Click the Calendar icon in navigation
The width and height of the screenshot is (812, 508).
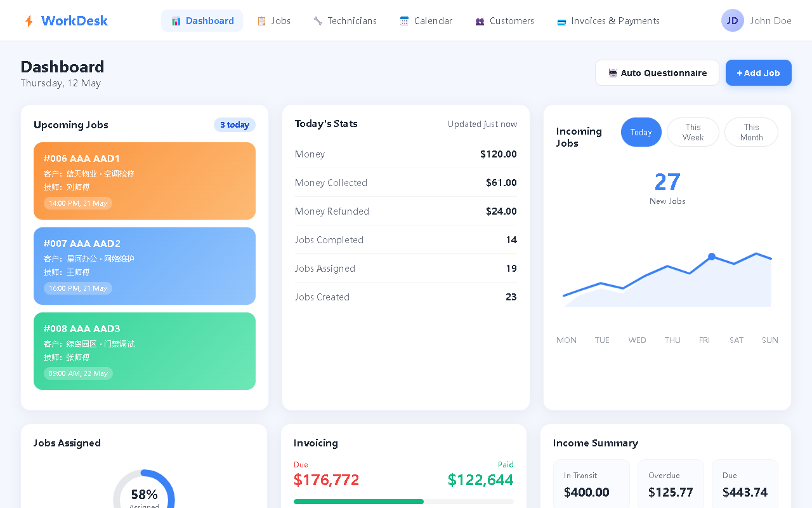(404, 21)
